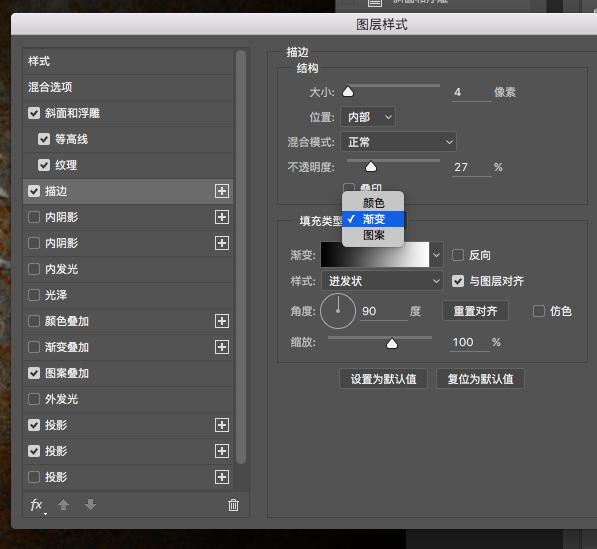Click the fx add-effect icon
Image resolution: width=597 pixels, height=549 pixels.
pyautogui.click(x=37, y=506)
